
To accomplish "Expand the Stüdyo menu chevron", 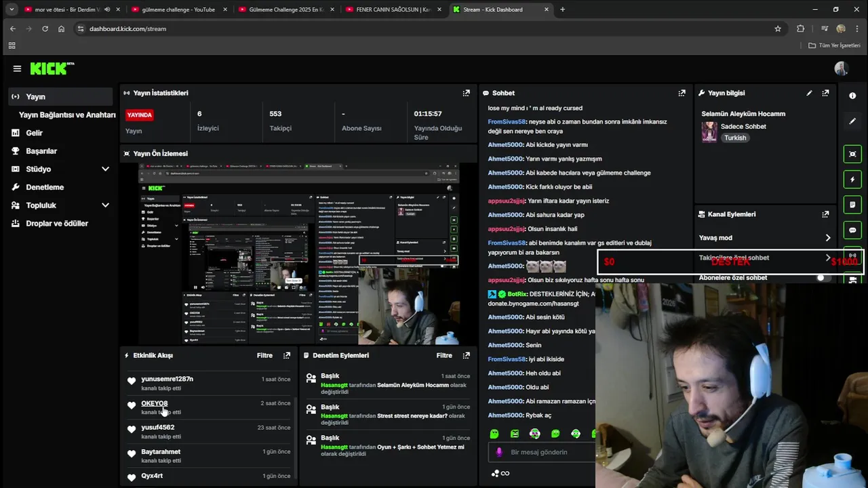I will (105, 169).
